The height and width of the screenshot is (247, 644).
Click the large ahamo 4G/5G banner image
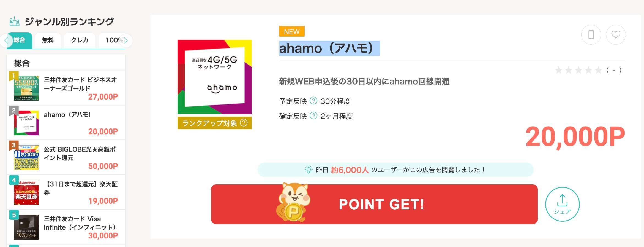click(x=214, y=77)
